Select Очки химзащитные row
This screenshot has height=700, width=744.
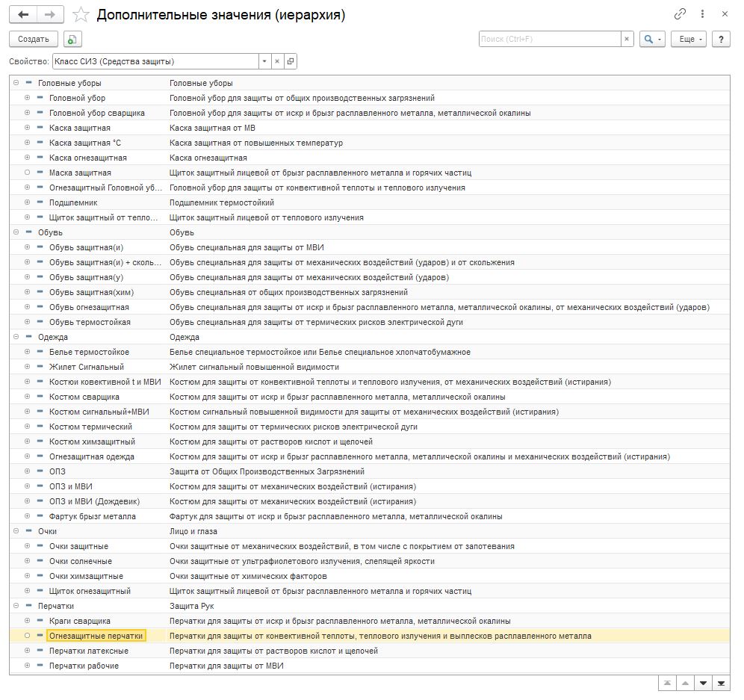[x=369, y=576]
